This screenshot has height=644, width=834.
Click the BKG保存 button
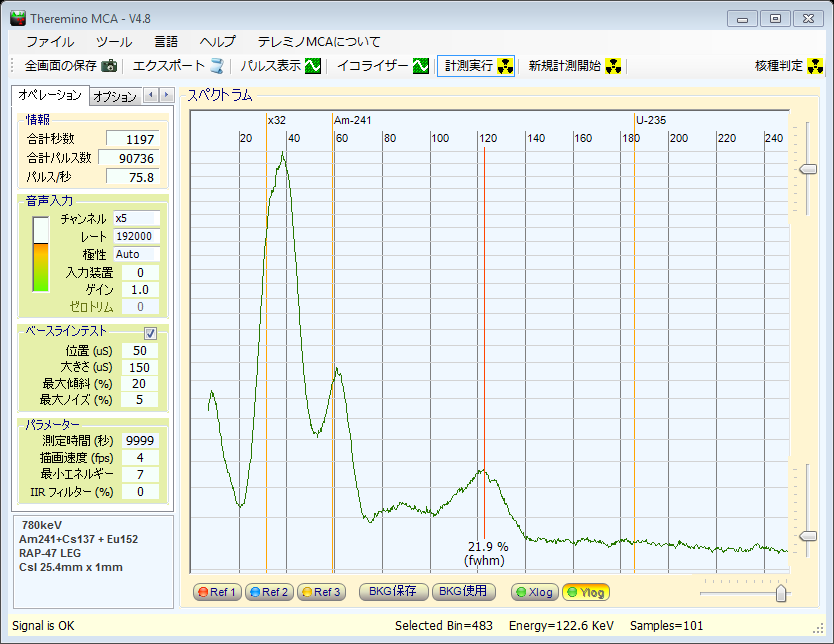coord(393,591)
